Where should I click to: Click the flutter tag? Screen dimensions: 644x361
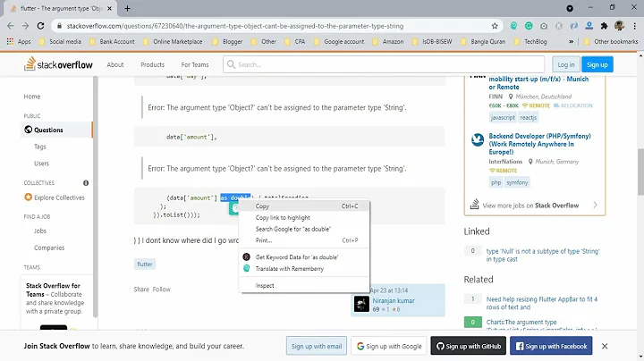pyautogui.click(x=145, y=264)
